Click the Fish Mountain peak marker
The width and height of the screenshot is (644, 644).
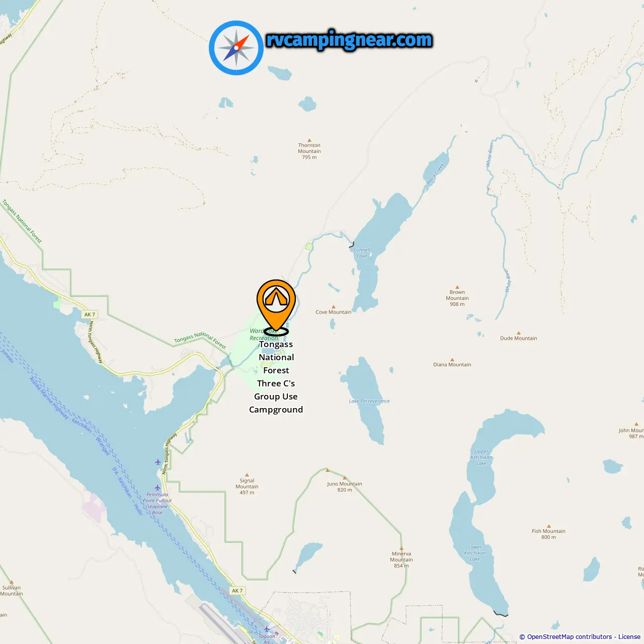pos(548,526)
